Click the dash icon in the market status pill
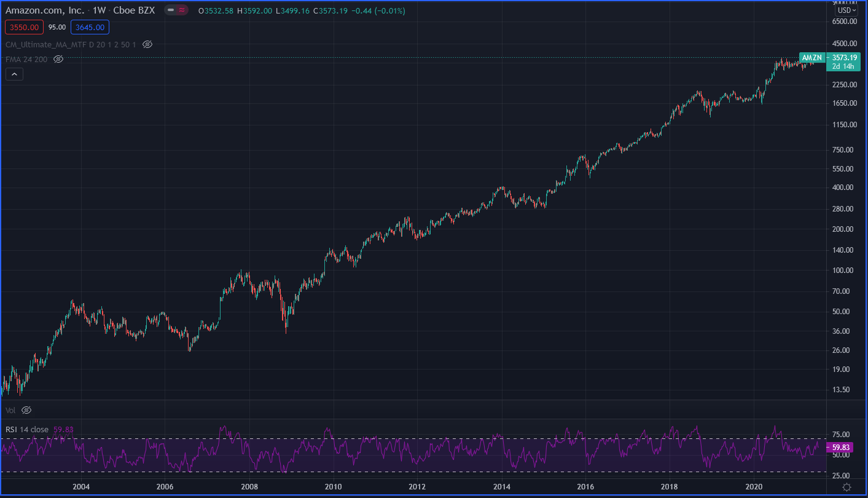This screenshot has height=498, width=868. point(170,10)
